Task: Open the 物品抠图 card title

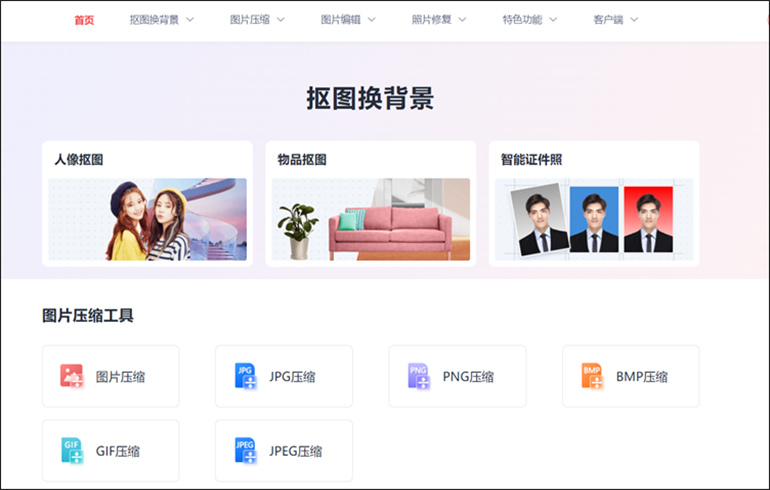Action: point(302,160)
